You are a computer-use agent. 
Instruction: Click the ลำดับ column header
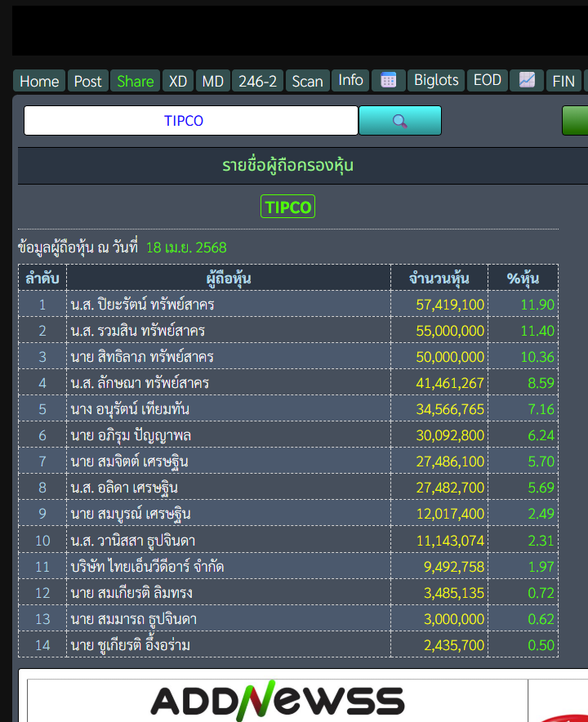tap(42, 278)
